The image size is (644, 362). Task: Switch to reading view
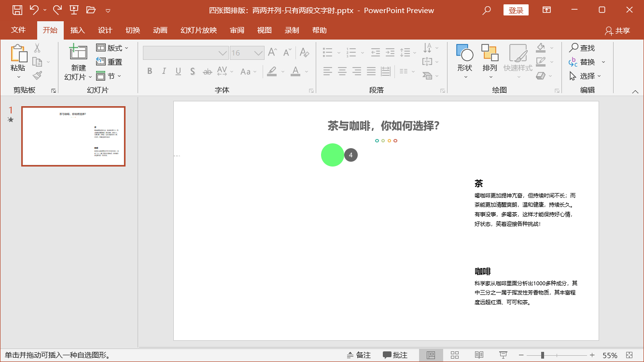(x=479, y=355)
